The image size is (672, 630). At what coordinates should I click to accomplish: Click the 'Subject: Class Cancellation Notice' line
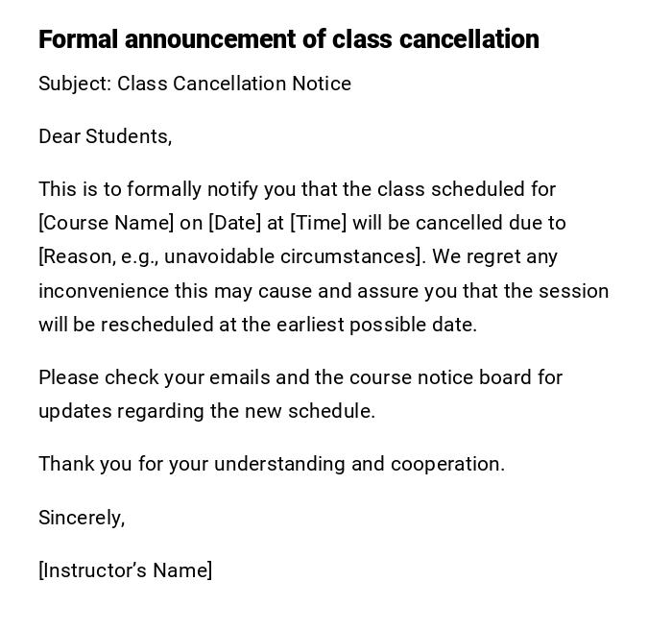[x=195, y=84]
